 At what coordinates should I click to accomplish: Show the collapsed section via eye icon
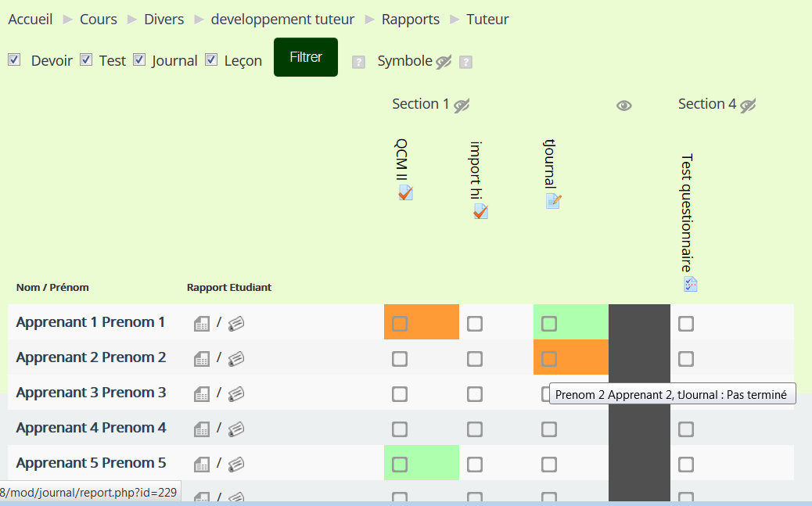tap(624, 106)
